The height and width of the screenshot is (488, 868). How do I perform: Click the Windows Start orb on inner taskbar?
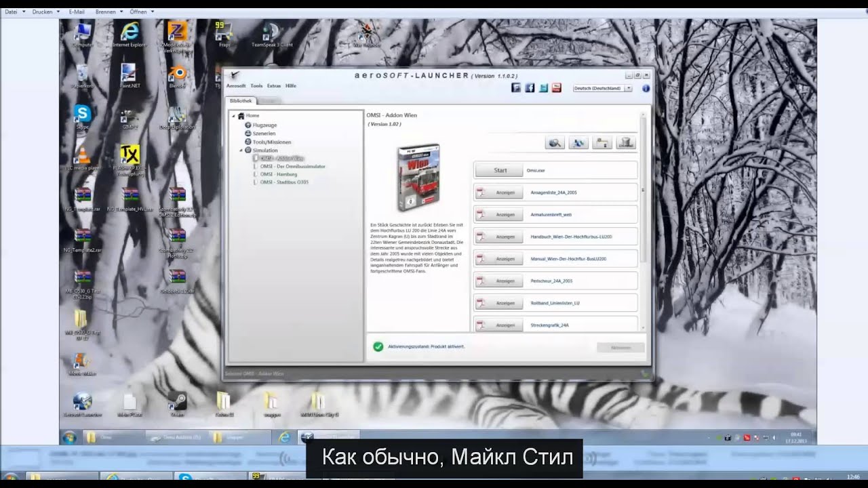(69, 437)
